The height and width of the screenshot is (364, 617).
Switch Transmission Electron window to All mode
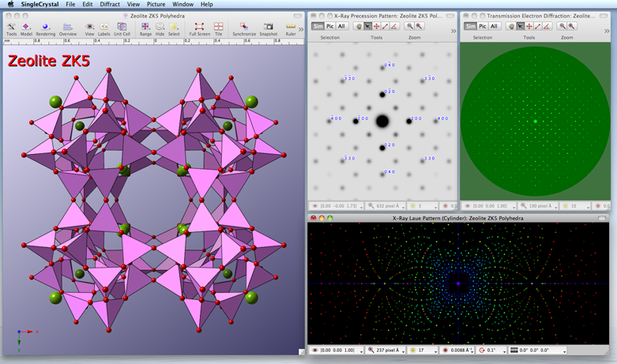pos(495,26)
